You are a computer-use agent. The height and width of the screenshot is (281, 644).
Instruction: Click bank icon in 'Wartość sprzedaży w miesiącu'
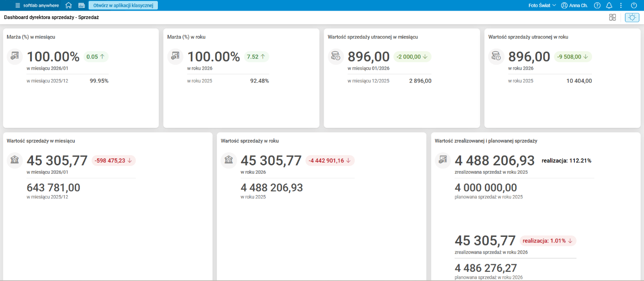[x=15, y=160]
